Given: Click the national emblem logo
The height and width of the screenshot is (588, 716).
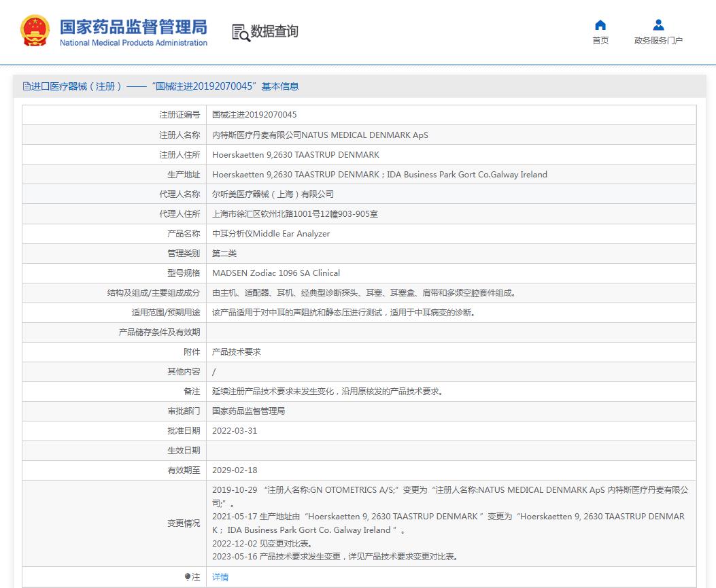Looking at the screenshot, I should pyautogui.click(x=35, y=31).
